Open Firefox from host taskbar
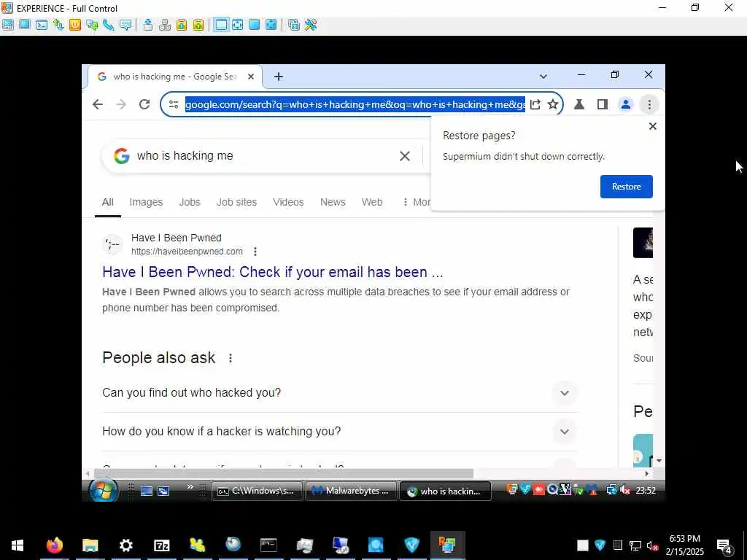 click(x=54, y=545)
